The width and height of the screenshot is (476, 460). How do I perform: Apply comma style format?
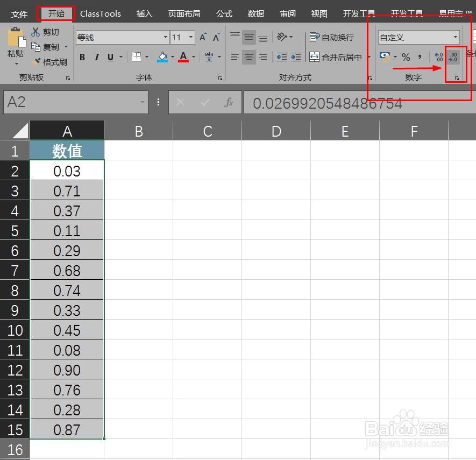point(420,57)
